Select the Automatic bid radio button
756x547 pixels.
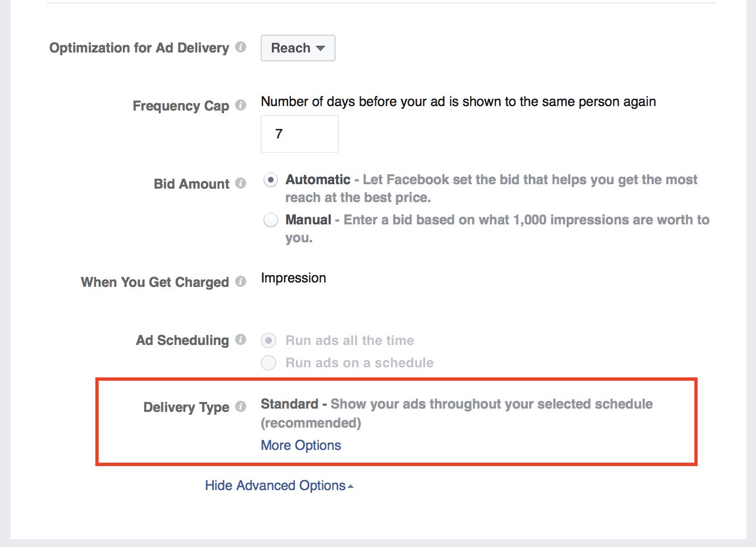270,180
